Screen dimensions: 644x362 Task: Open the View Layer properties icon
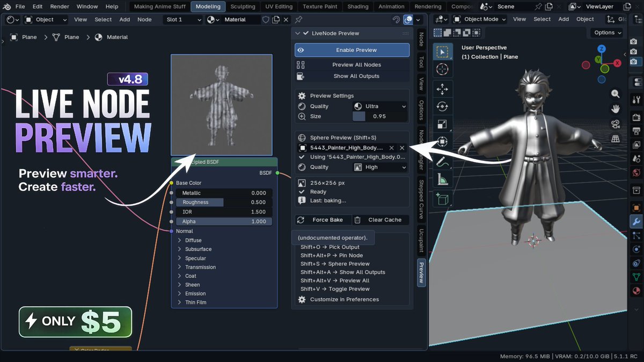tap(636, 145)
